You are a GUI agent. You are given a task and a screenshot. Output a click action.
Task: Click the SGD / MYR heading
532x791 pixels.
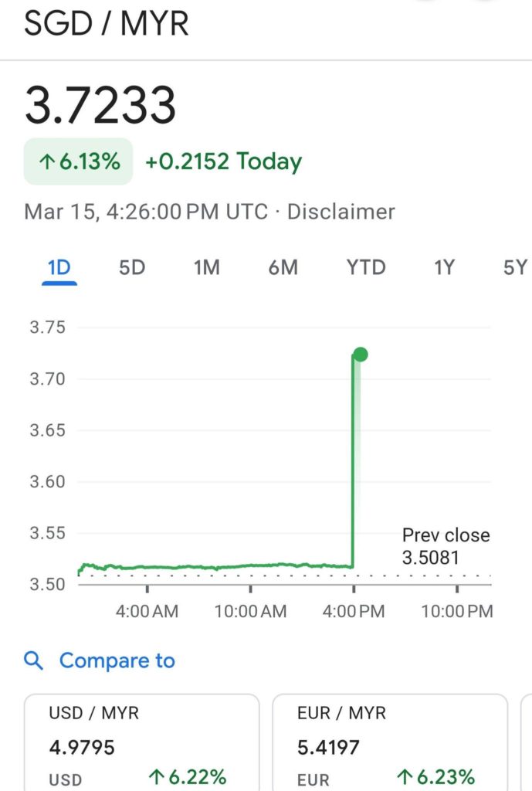click(x=107, y=24)
